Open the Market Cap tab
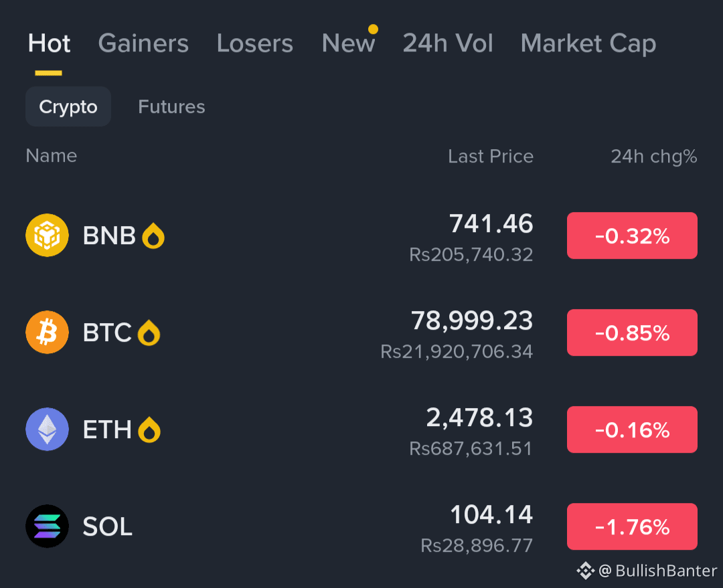The width and height of the screenshot is (723, 588). tap(588, 44)
